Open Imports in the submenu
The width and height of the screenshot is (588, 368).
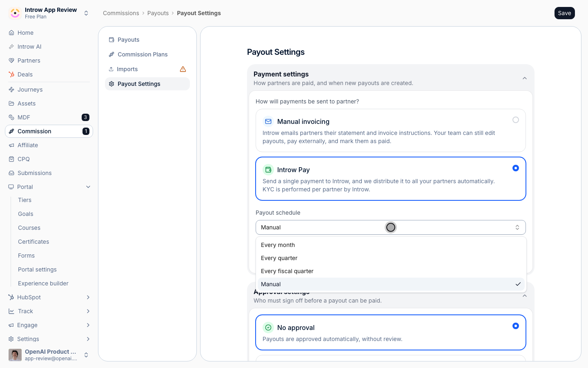(147, 69)
